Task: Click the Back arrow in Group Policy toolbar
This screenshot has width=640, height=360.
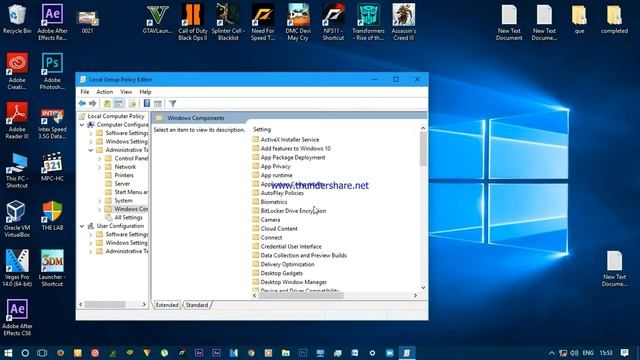Action: click(82, 104)
